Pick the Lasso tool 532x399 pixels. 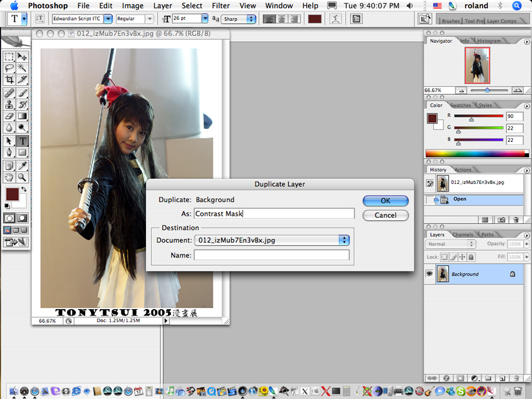[x=9, y=68]
